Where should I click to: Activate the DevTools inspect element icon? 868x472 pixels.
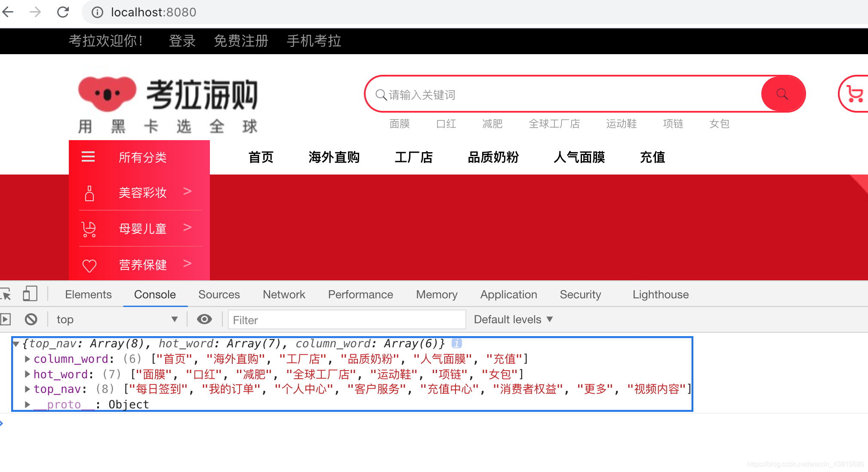tap(6, 294)
